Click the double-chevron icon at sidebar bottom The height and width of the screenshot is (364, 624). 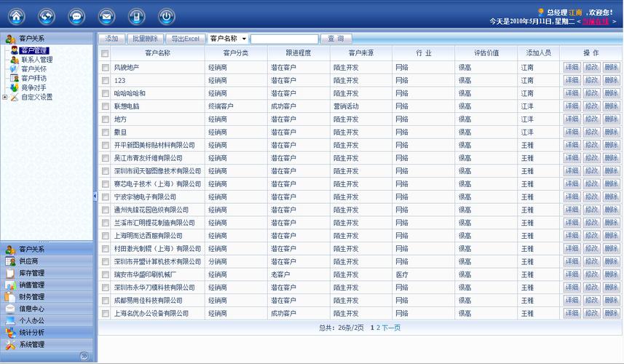[84, 356]
